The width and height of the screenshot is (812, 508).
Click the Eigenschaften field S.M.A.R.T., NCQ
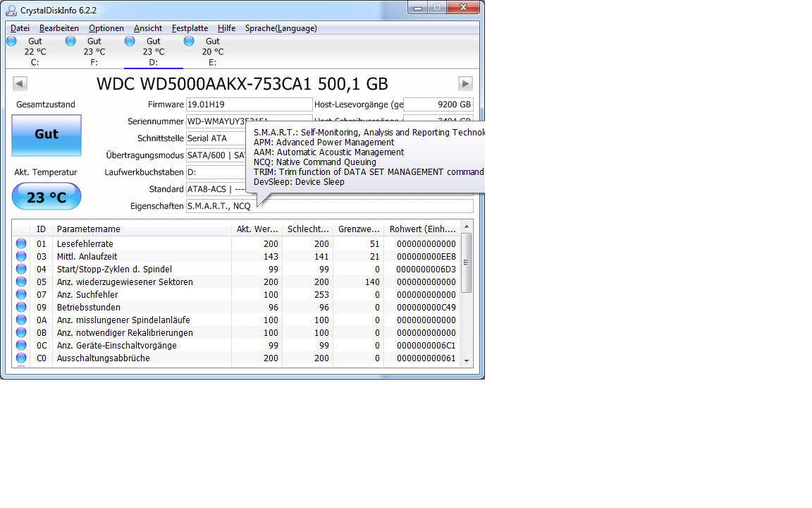pyautogui.click(x=329, y=206)
